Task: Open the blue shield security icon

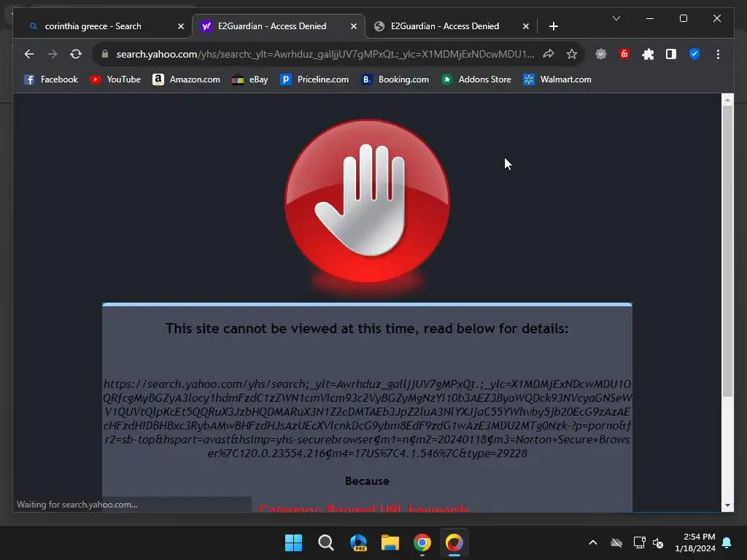Action: (694, 54)
